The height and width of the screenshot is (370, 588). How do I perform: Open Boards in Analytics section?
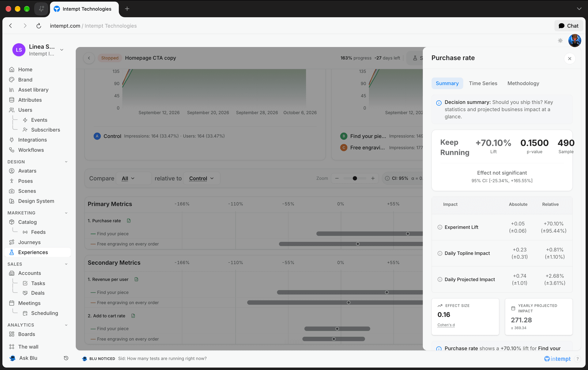26,334
